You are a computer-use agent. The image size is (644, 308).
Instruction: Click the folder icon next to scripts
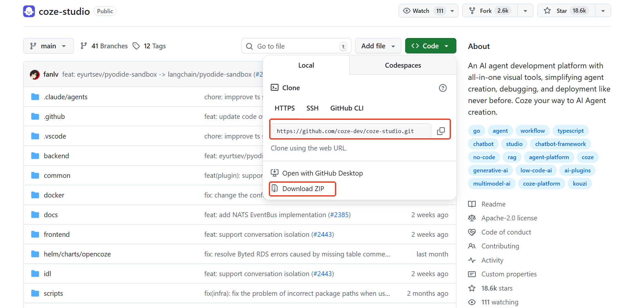[x=35, y=294]
